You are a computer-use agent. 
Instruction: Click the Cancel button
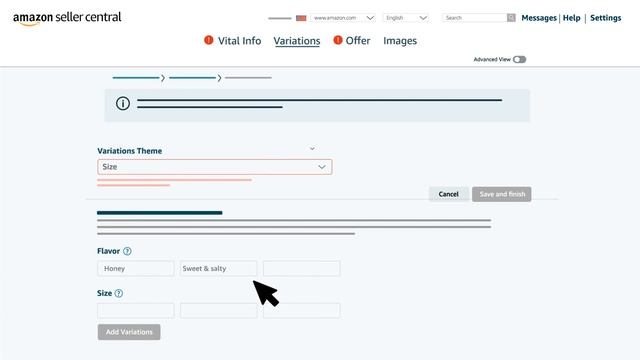point(449,194)
